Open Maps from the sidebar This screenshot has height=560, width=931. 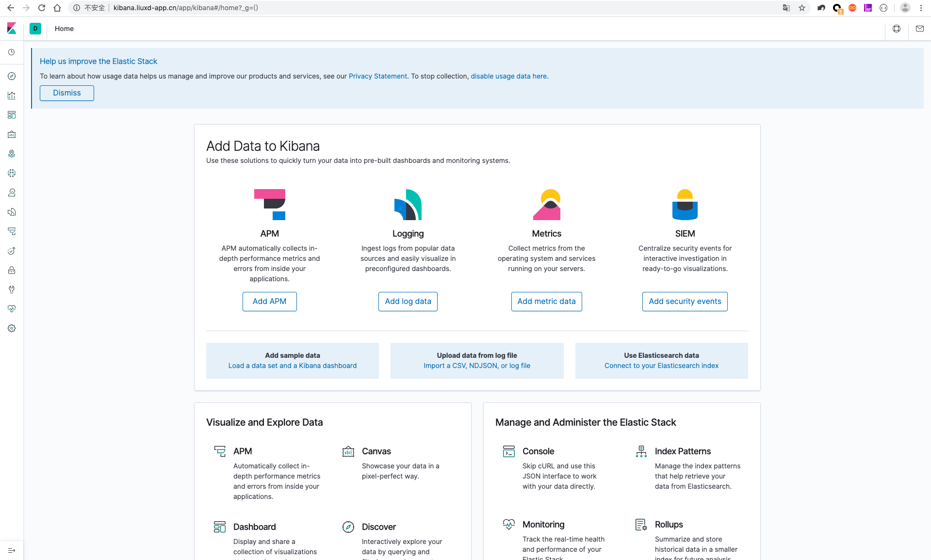pos(12,154)
